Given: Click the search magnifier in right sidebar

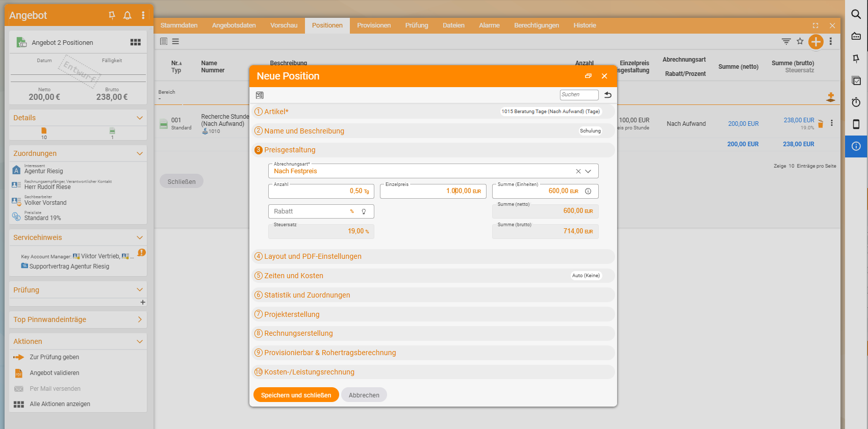Looking at the screenshot, I should click(x=856, y=14).
